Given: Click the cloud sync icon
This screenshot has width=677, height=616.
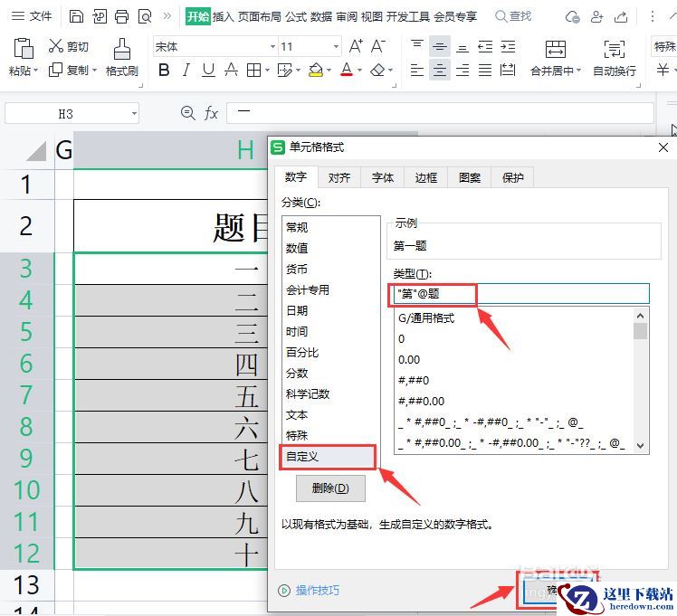Looking at the screenshot, I should [573, 17].
